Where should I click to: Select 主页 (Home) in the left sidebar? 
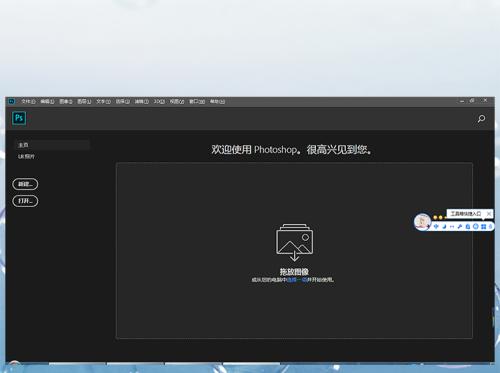pyautogui.click(x=52, y=145)
